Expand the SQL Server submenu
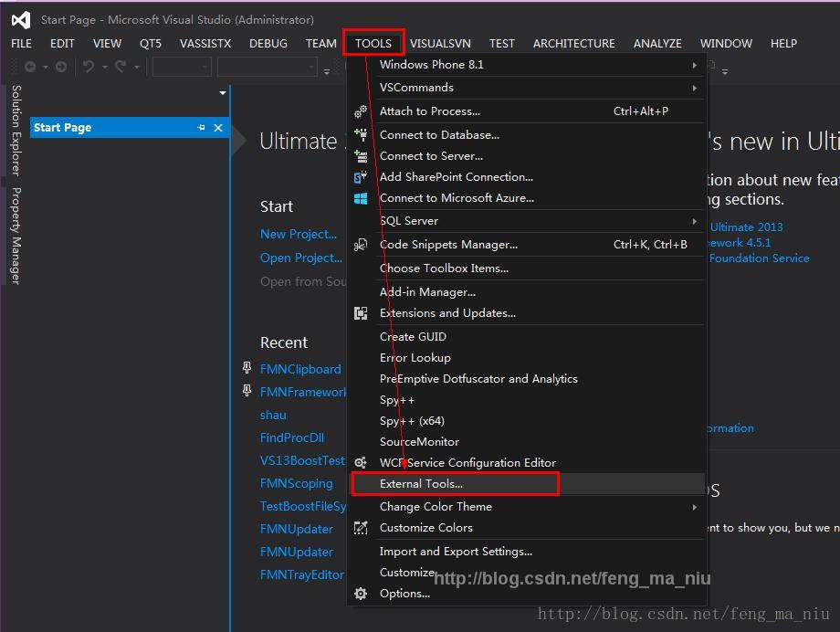 click(x=694, y=221)
